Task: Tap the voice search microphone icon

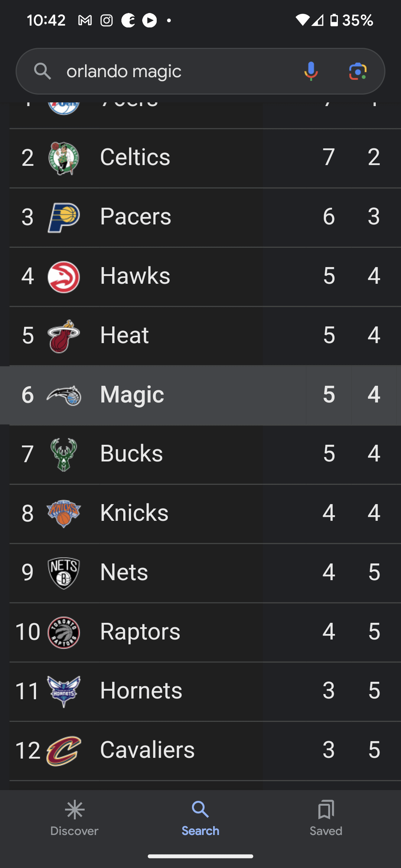Action: [x=311, y=71]
